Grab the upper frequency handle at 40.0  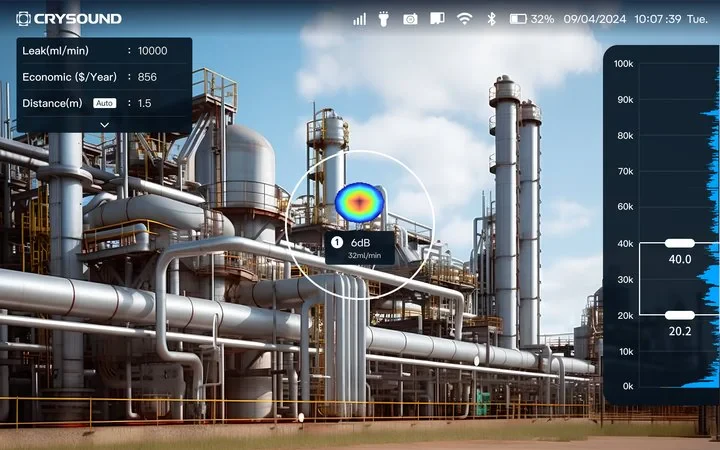[679, 243]
